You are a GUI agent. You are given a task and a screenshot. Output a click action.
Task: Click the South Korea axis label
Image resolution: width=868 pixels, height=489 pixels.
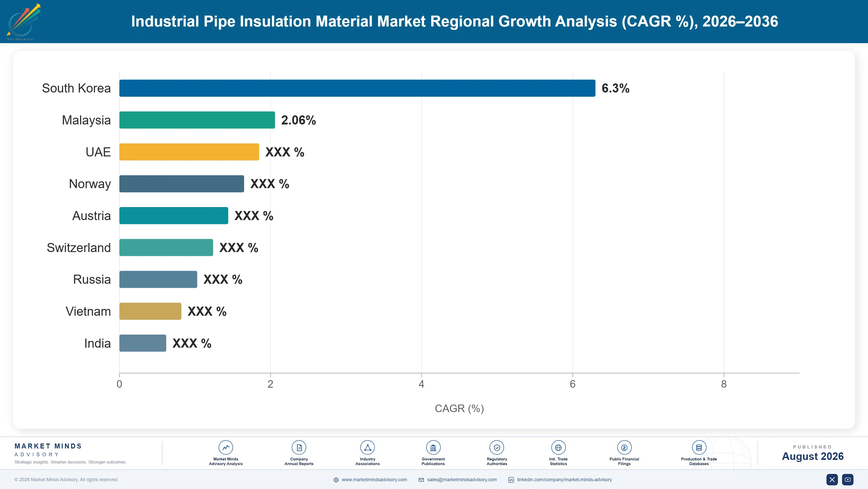coord(76,88)
